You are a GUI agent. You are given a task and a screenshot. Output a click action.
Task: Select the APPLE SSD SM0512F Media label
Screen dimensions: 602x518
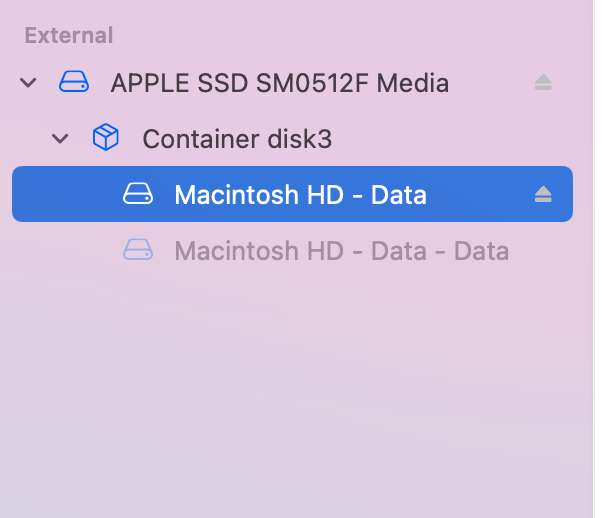pyautogui.click(x=280, y=83)
